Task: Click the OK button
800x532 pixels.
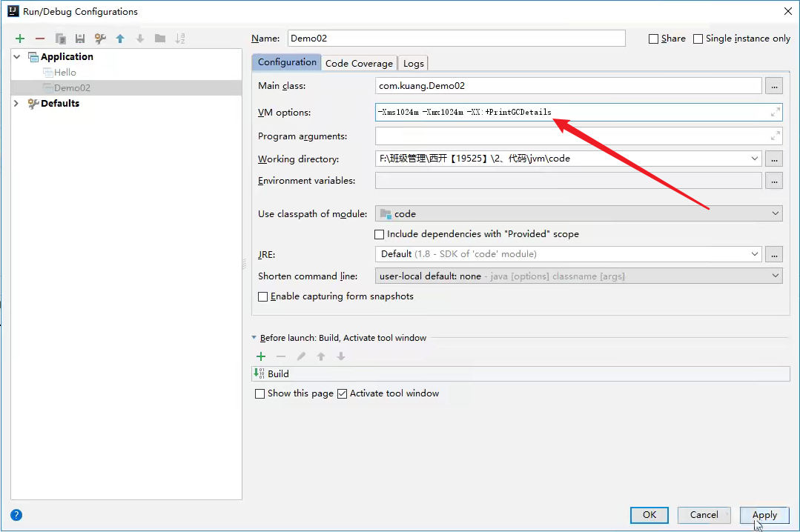Action: tap(649, 515)
